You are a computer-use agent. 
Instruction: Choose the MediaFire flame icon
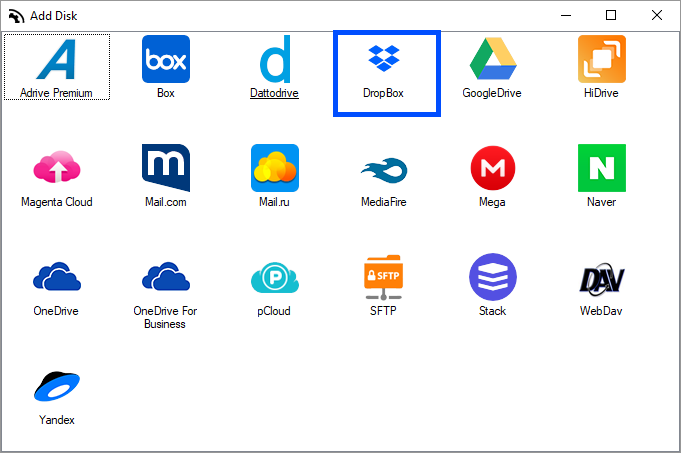tap(384, 170)
